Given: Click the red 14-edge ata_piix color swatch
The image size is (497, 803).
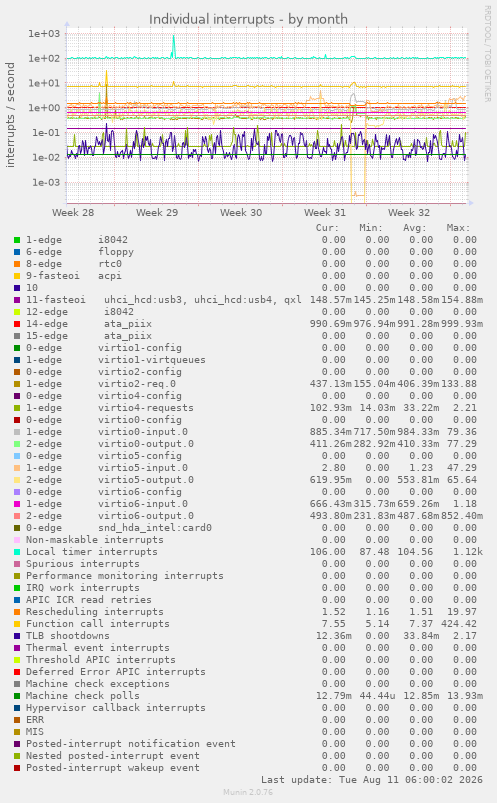Looking at the screenshot, I should point(17,324).
